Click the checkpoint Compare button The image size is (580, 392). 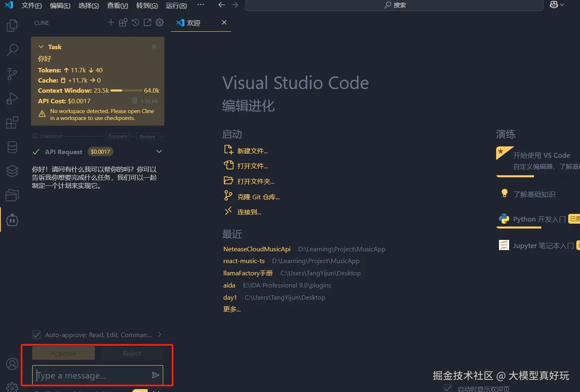(x=117, y=136)
